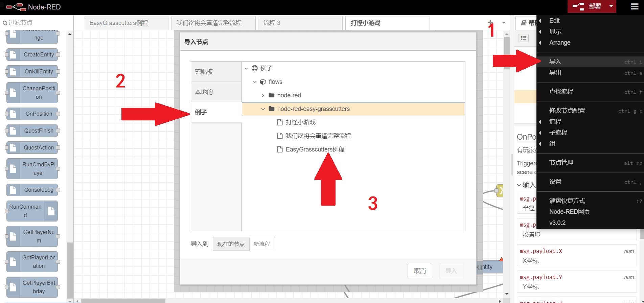Screen dimensions: 644x303
Task: Open the 显示 (view) submenu
Action: click(x=590, y=32)
